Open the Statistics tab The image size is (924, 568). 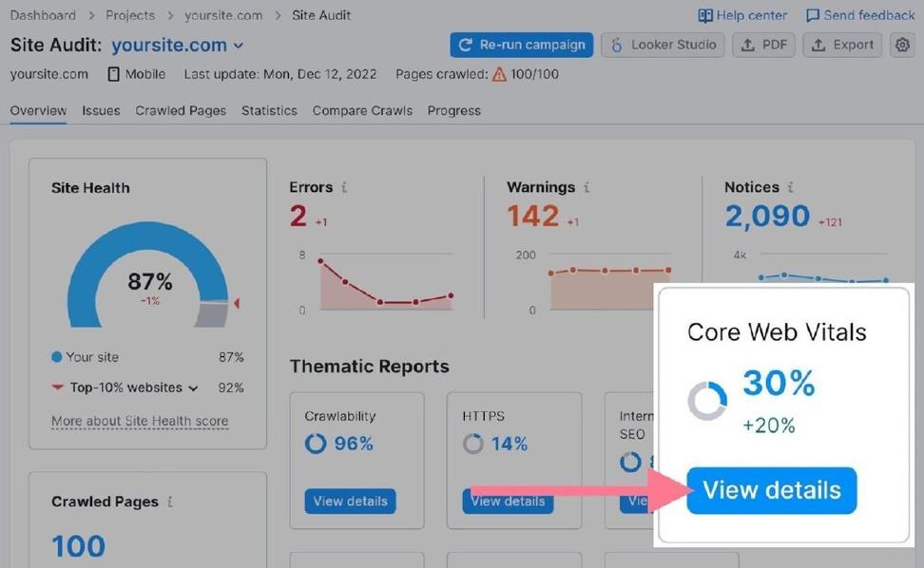click(x=269, y=111)
